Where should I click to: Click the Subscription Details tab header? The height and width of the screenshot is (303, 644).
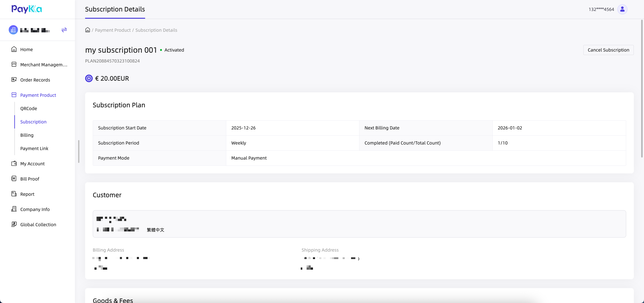(115, 10)
